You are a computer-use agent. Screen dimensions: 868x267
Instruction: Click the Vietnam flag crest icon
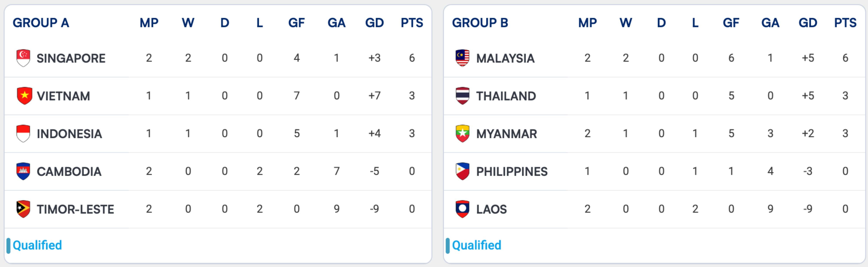click(24, 96)
